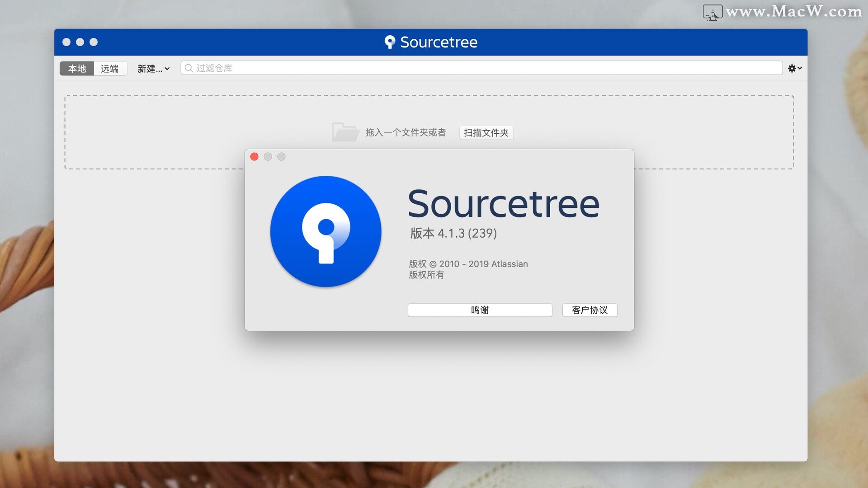The height and width of the screenshot is (488, 868).
Task: Click the large Sourcetree logo in About dialog
Action: [x=325, y=231]
